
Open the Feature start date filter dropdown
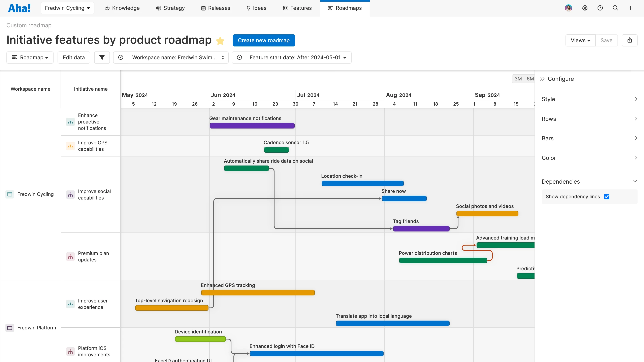click(x=298, y=58)
